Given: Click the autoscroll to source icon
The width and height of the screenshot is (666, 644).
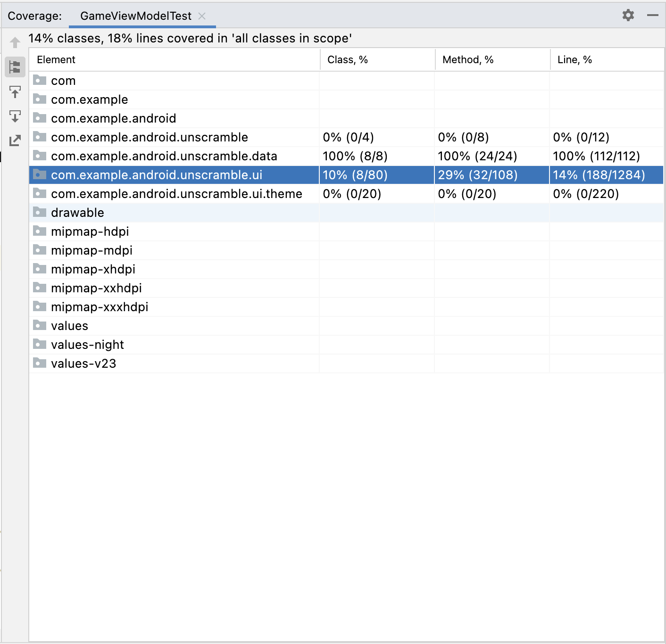Looking at the screenshot, I should 15,91.
